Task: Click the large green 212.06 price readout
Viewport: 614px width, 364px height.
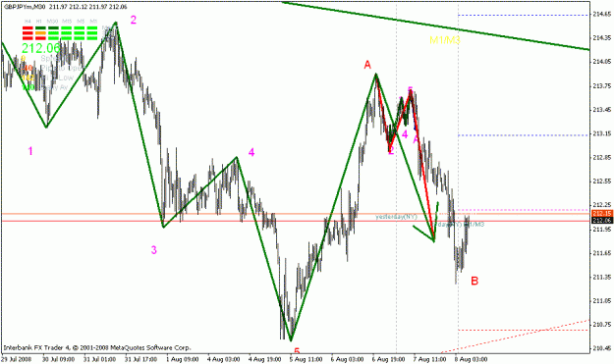Action: tap(41, 48)
